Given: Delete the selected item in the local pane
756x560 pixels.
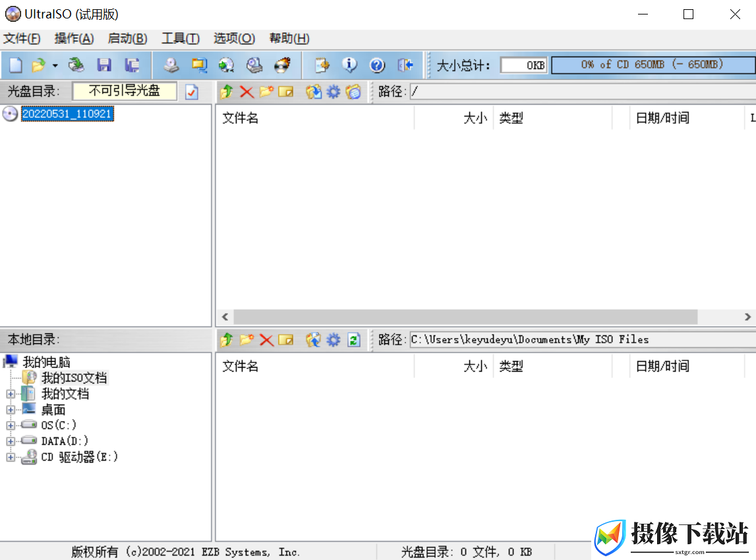Looking at the screenshot, I should (x=266, y=340).
